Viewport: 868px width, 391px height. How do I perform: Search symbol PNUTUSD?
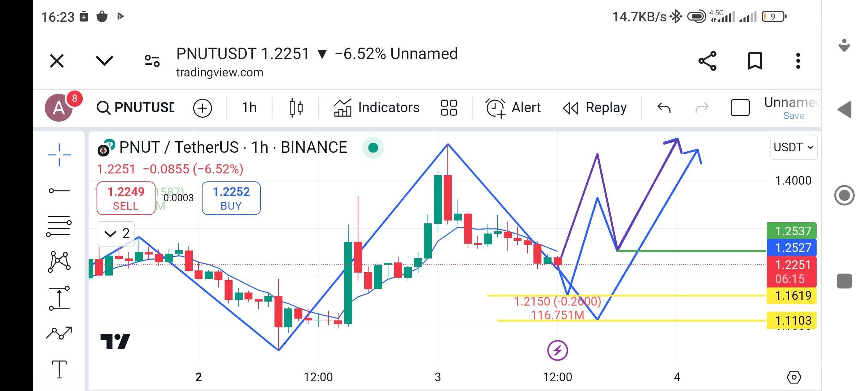point(136,108)
